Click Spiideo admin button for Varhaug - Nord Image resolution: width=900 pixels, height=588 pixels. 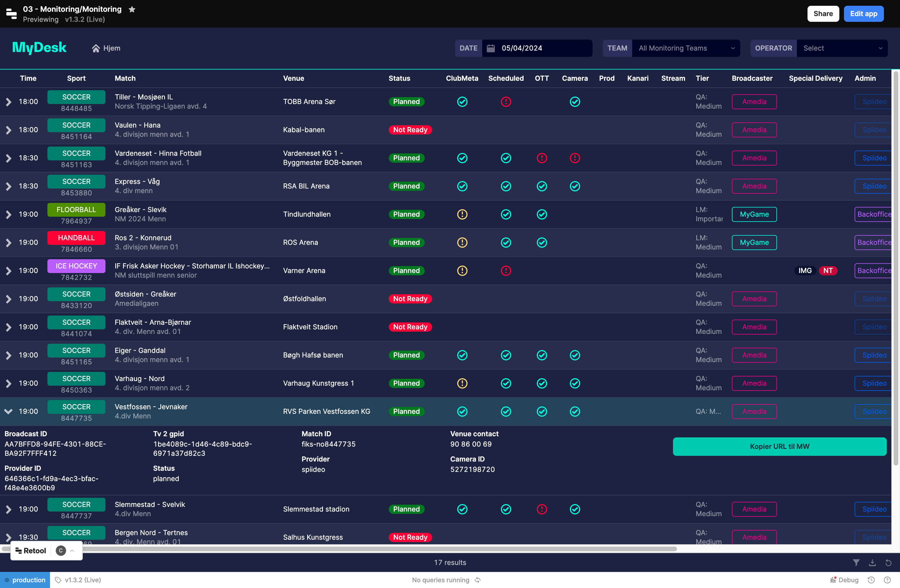874,383
